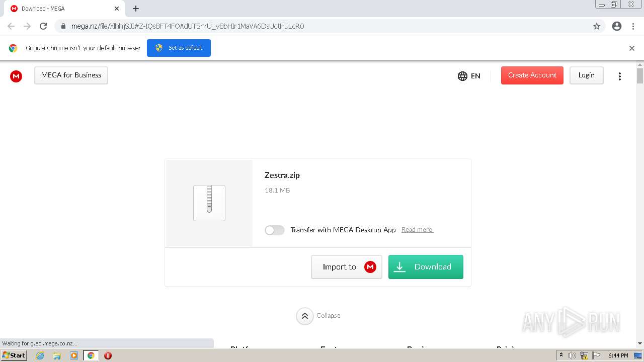Click the zip file thumbnail icon

click(209, 203)
